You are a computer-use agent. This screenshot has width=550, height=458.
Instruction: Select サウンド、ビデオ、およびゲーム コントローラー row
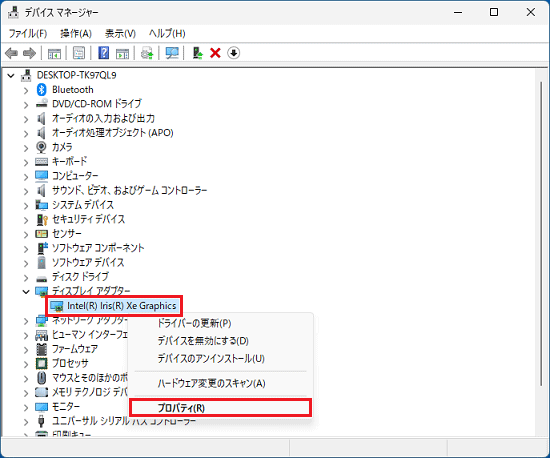[x=129, y=190]
